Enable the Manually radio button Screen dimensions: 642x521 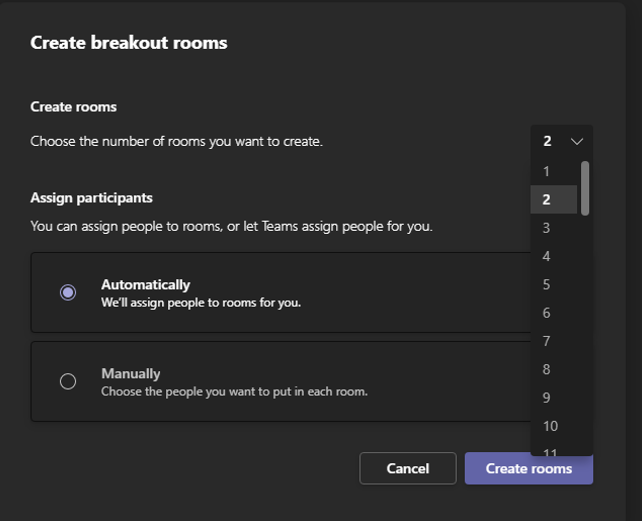tap(68, 381)
